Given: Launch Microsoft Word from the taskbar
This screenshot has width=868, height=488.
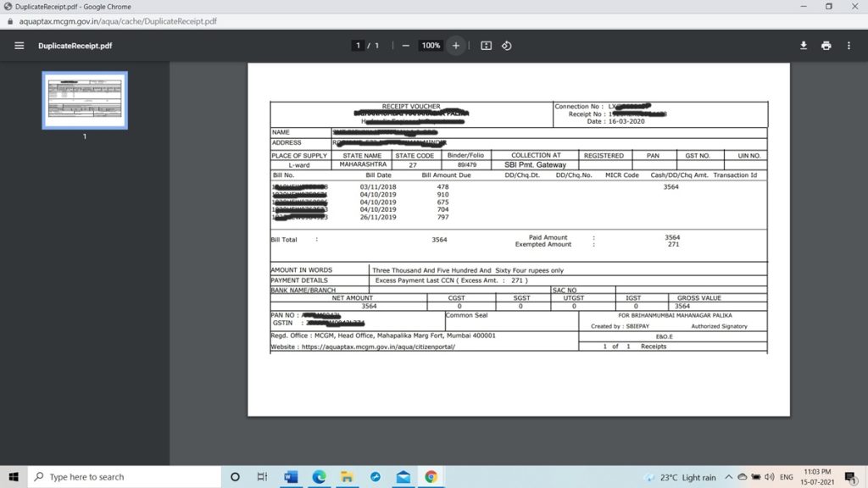Looking at the screenshot, I should coord(292,477).
